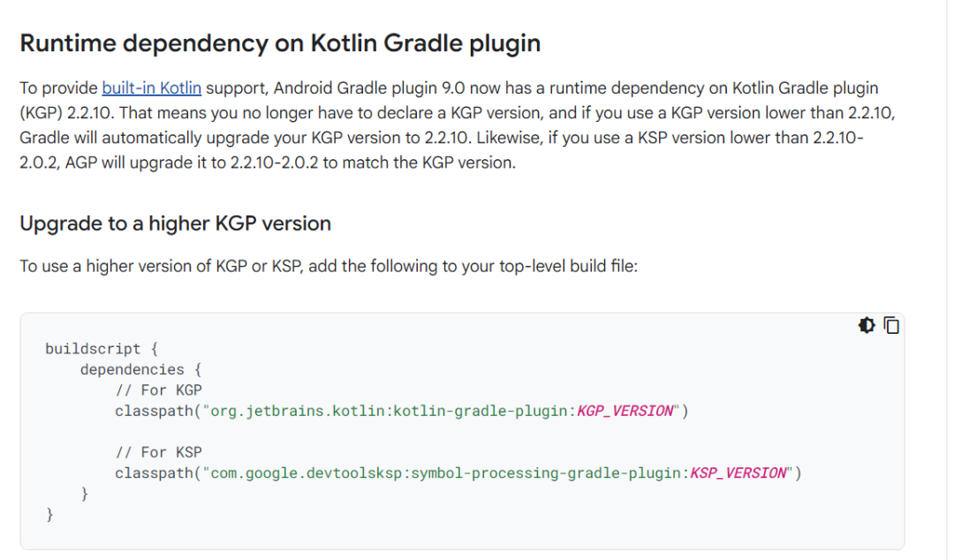Click the underlined built-in Kotlin hyperlink

coord(152,87)
